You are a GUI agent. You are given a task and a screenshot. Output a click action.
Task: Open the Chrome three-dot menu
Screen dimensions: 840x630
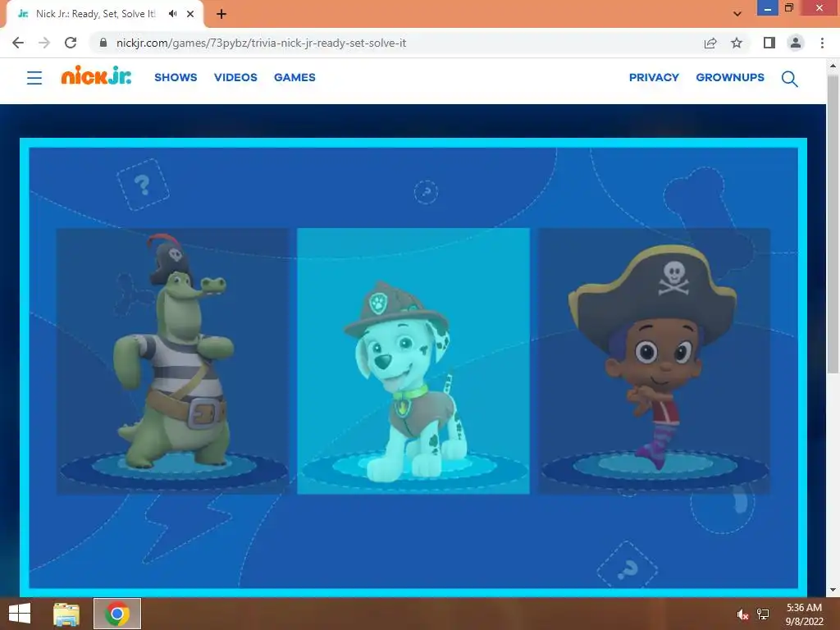[822, 43]
